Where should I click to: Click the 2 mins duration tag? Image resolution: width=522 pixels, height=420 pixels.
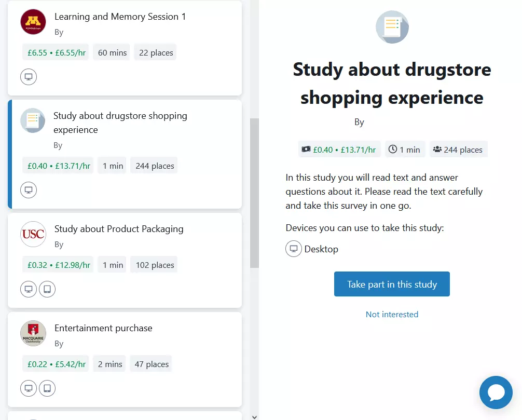point(110,364)
